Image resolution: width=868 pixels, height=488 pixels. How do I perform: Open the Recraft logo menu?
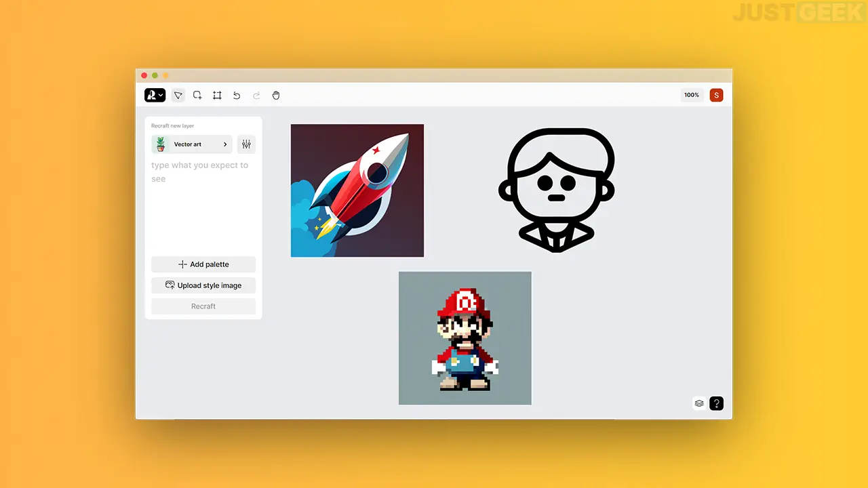coord(155,96)
